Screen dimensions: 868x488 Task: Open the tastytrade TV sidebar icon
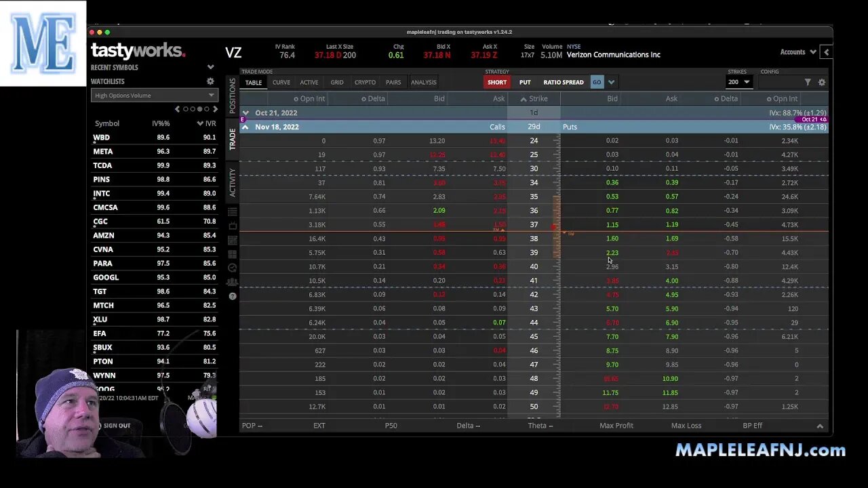pos(233,226)
